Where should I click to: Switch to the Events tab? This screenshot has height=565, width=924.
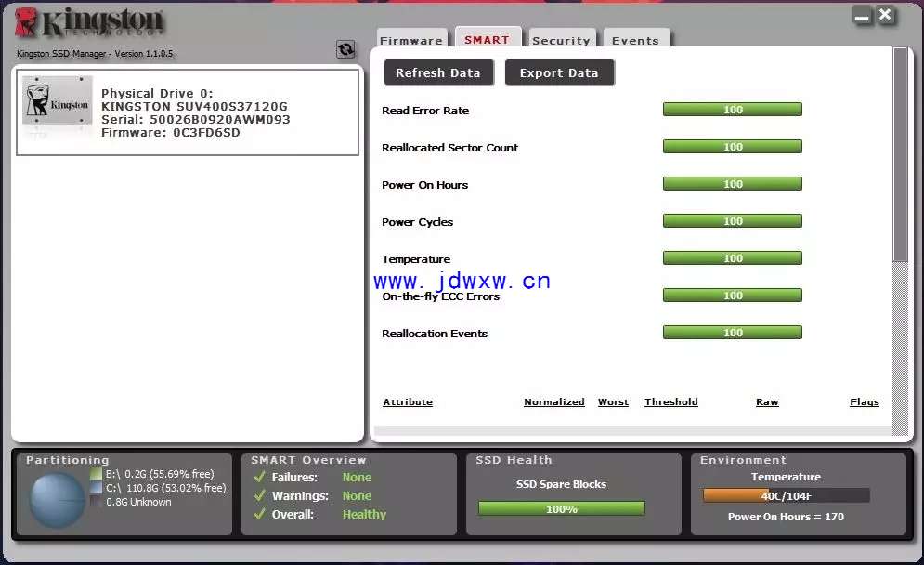pyautogui.click(x=636, y=40)
